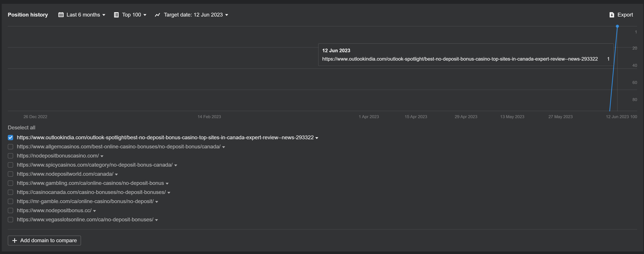
Task: Tick the nodepositbonuscasino.com checkbox
Action: click(10, 156)
